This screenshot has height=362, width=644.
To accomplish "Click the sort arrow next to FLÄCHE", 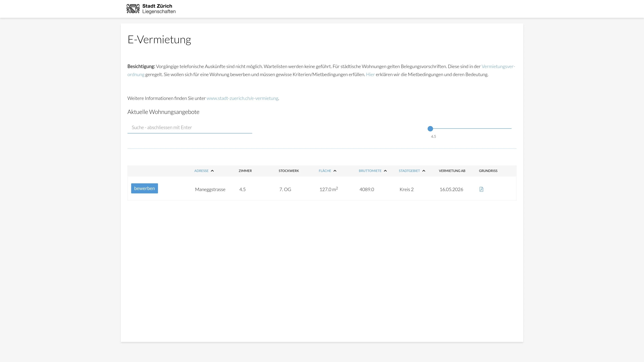I will tap(335, 171).
